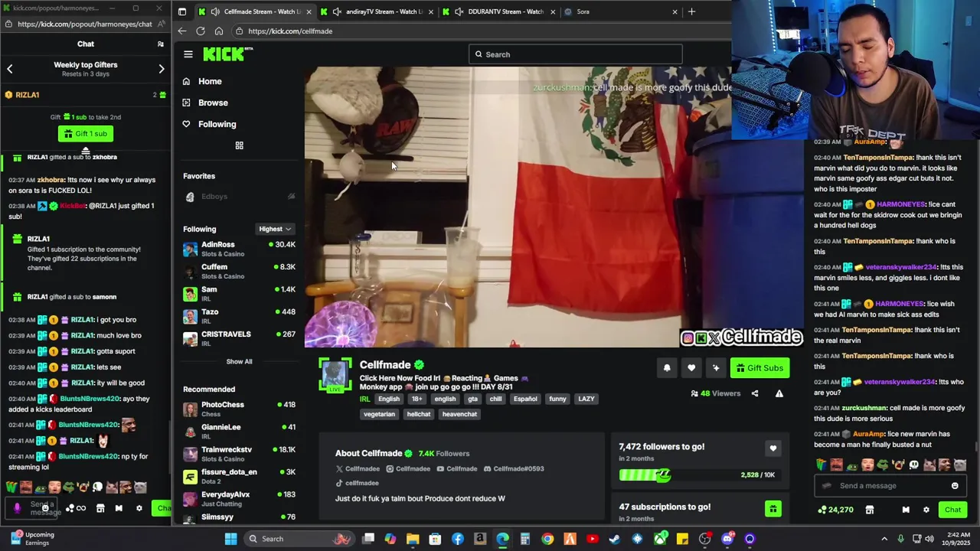Mute the Cellfmade Stream tab audio

click(215, 11)
